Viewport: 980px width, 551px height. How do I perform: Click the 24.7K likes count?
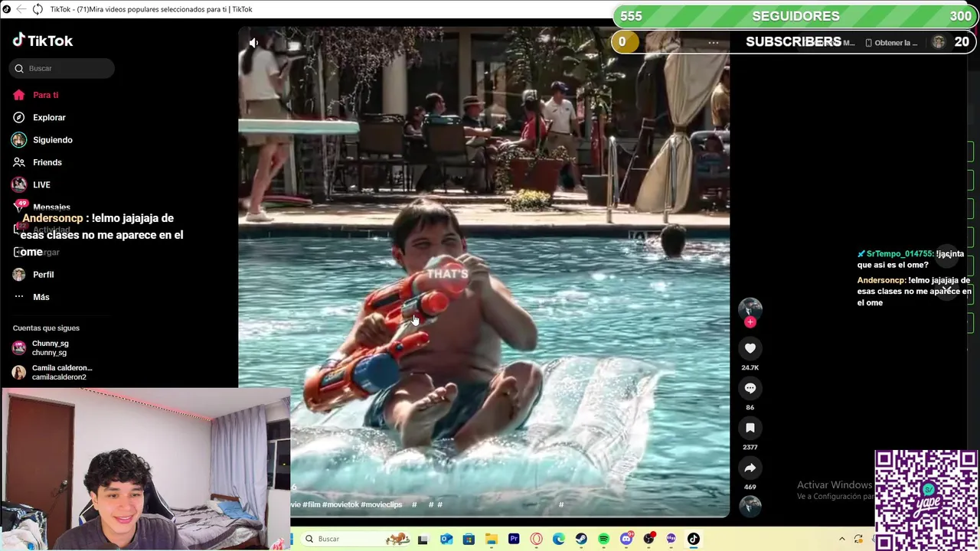point(750,367)
